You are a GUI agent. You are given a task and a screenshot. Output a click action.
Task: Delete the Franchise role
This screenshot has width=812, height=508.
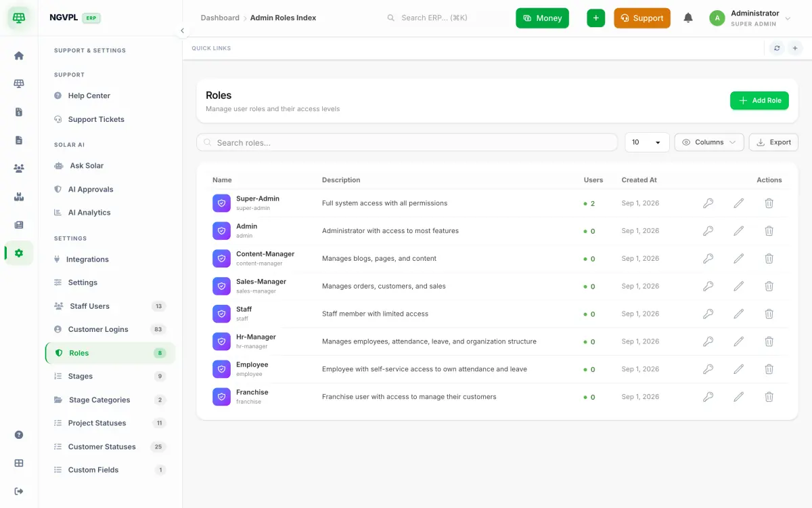769,397
